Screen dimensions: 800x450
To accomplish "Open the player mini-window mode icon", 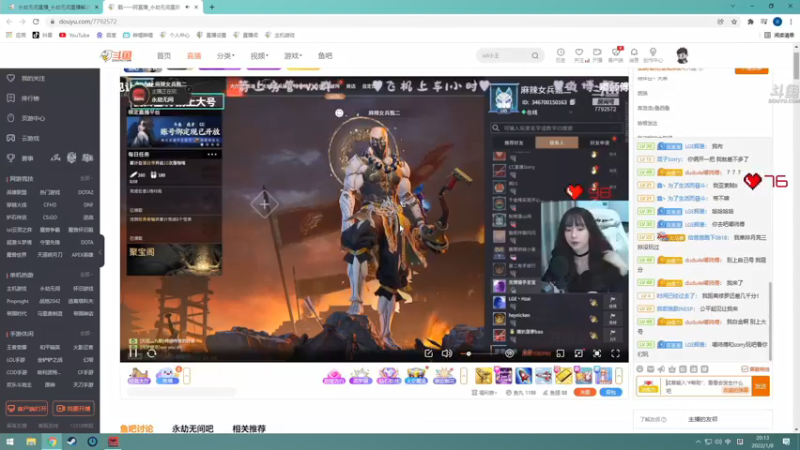I will (560, 353).
